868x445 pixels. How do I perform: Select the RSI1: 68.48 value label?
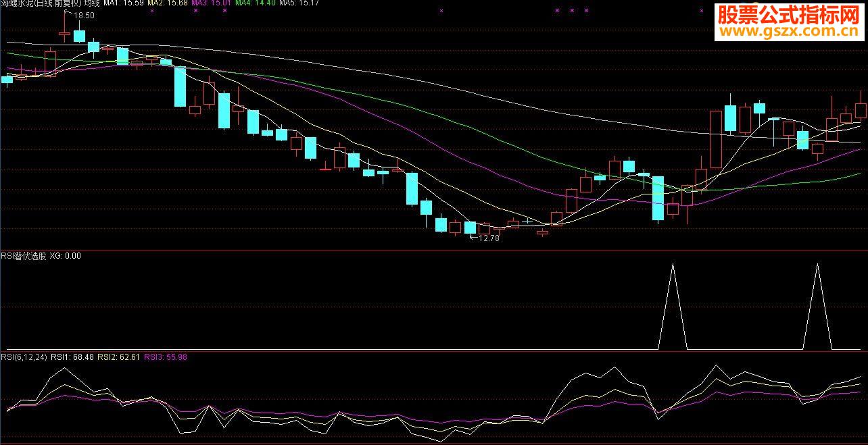point(73,357)
